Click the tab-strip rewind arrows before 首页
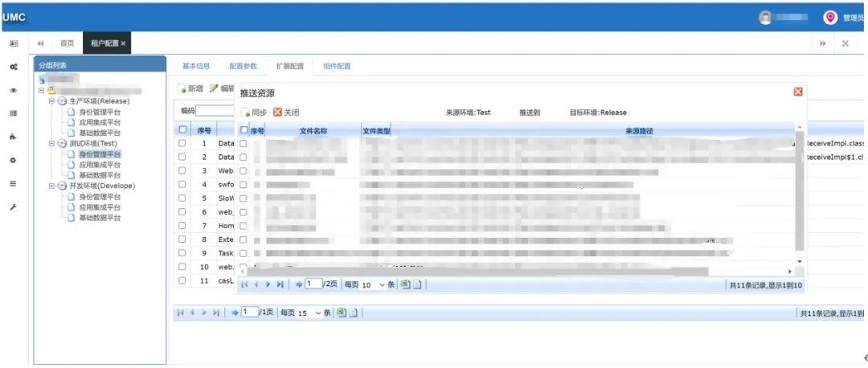868x368 pixels. [40, 43]
